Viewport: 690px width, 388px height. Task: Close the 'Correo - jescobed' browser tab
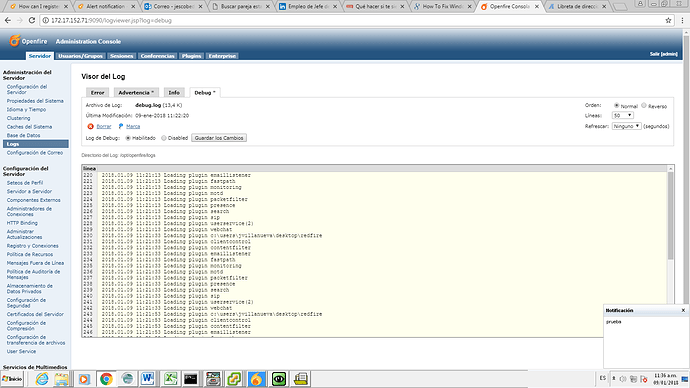pyautogui.click(x=200, y=7)
